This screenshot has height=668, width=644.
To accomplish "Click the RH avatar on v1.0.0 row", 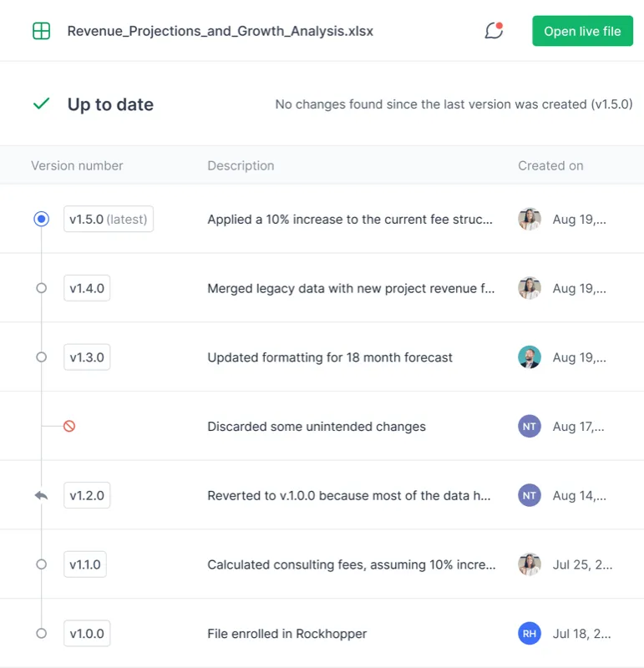I will [529, 634].
